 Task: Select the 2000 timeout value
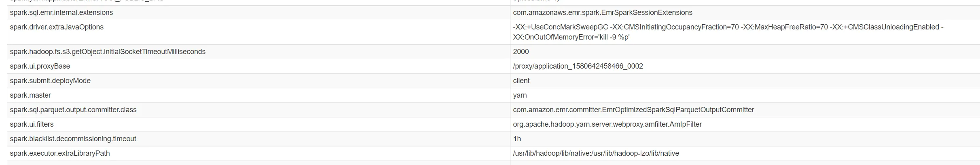point(521,52)
